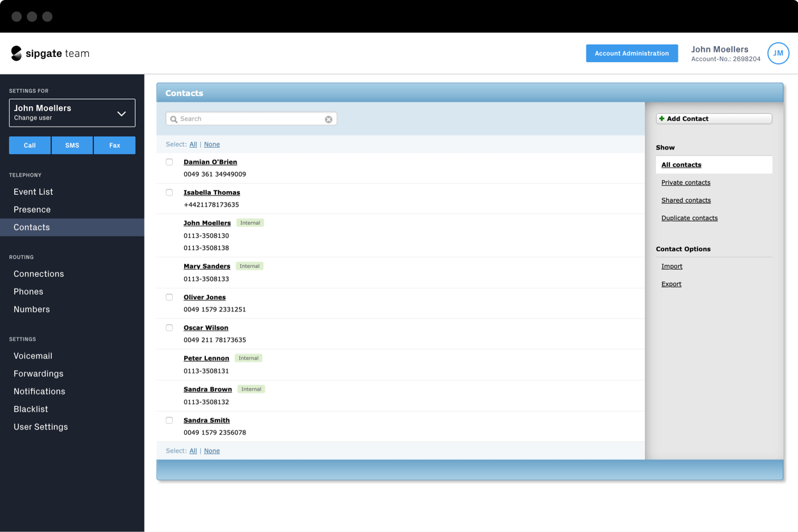Click top Select None link

[x=212, y=145]
